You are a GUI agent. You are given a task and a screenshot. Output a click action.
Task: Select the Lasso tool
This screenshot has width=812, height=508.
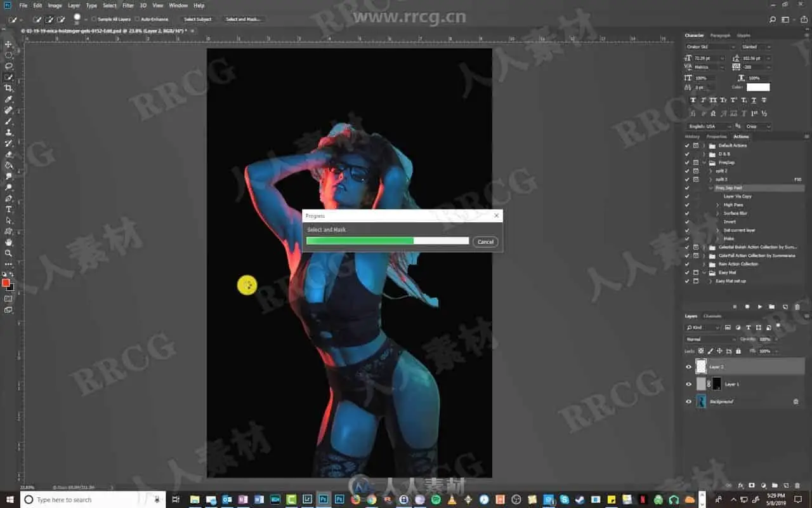pos(9,66)
